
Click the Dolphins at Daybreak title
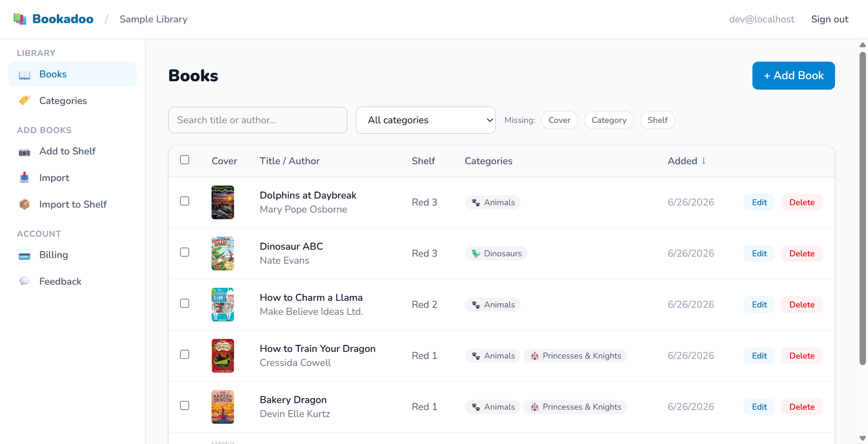pyautogui.click(x=308, y=195)
